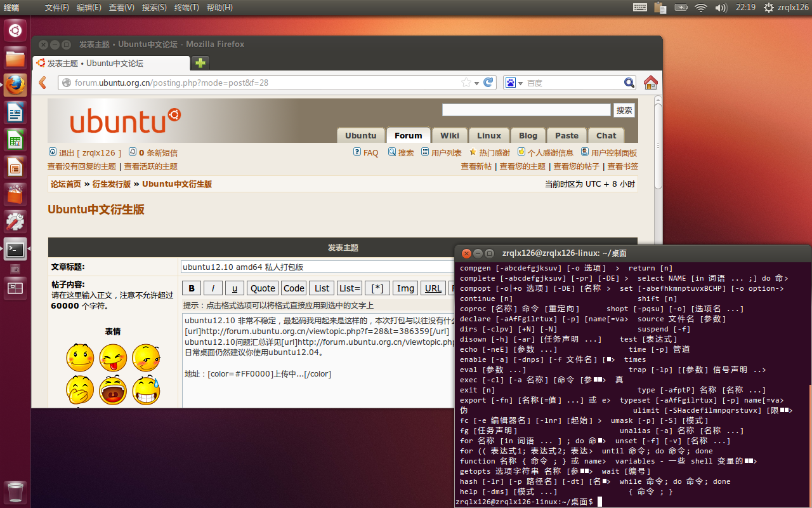Click the Firefox launcher icon
The height and width of the screenshot is (508, 812).
click(x=15, y=86)
